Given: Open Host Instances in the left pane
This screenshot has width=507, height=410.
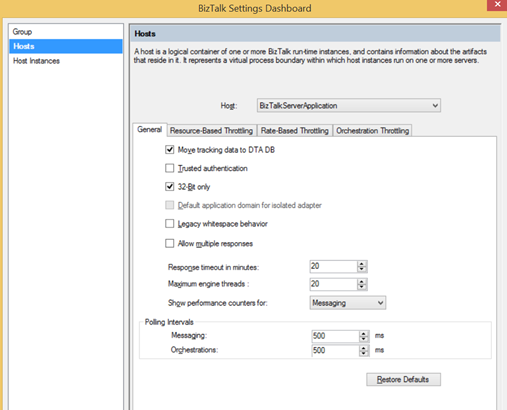Looking at the screenshot, I should click(x=66, y=61).
